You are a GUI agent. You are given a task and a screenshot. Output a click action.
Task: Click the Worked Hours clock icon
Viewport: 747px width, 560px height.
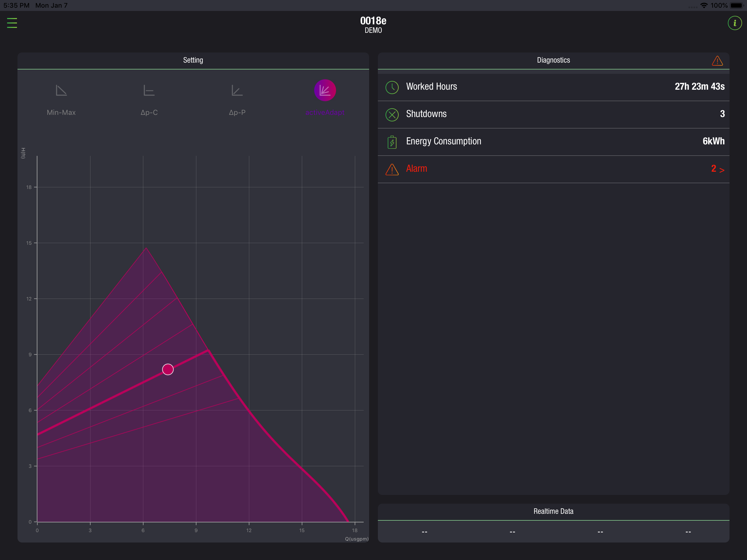[392, 87]
